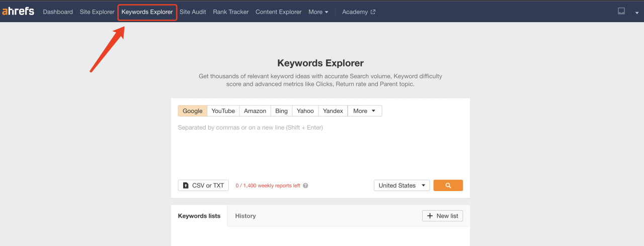644x246 pixels.
Task: Choose the Amazon search engine
Action: [255, 111]
